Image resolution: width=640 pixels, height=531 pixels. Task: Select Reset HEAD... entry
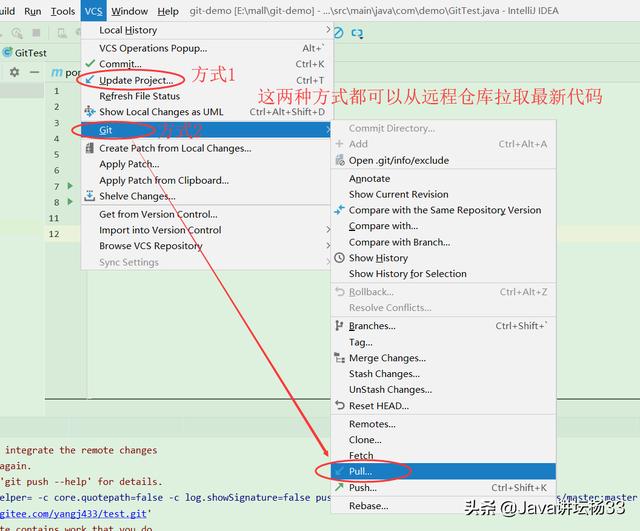pyautogui.click(x=443, y=406)
